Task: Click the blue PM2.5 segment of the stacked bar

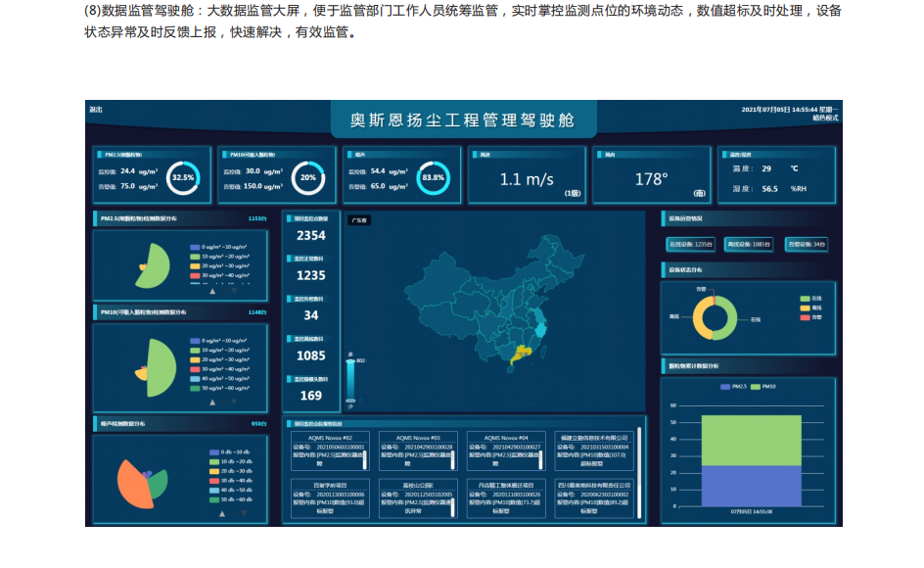Action: tap(752, 486)
